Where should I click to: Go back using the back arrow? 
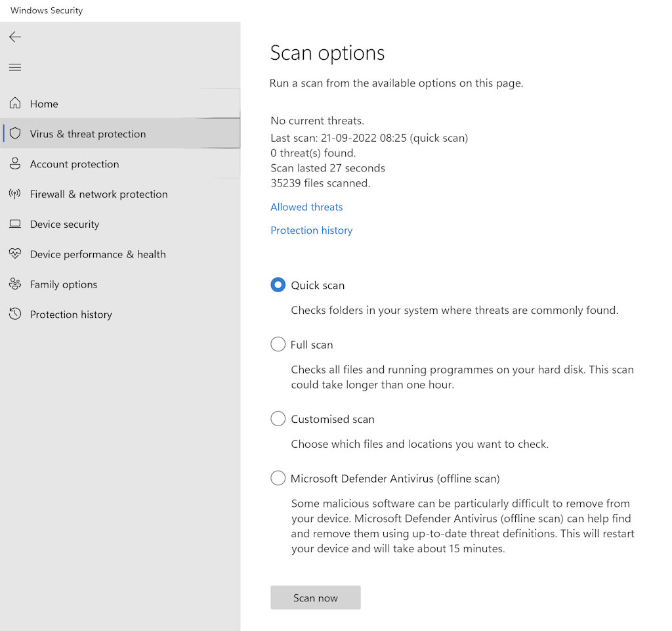[15, 37]
